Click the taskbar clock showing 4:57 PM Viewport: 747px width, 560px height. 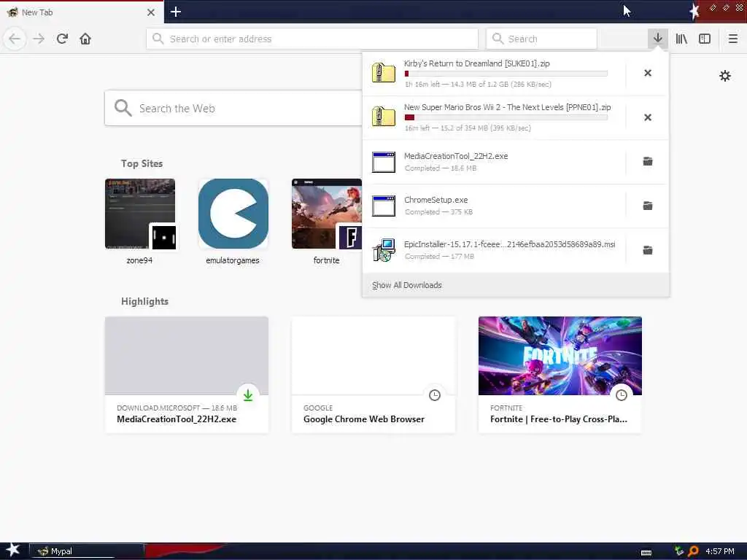click(x=720, y=551)
